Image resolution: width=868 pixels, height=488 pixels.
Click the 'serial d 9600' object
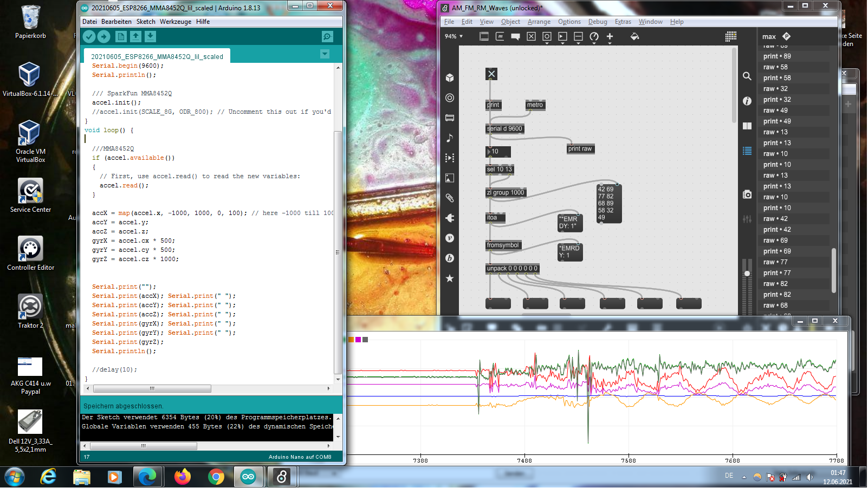tap(504, 129)
